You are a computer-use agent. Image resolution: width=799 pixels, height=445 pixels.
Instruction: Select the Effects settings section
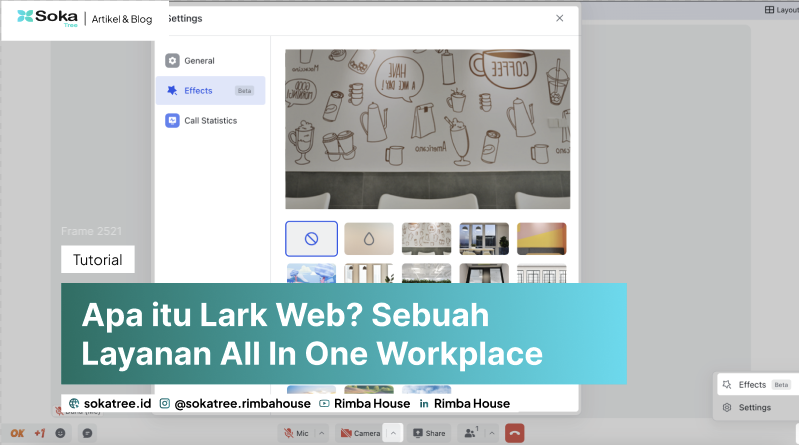click(210, 91)
